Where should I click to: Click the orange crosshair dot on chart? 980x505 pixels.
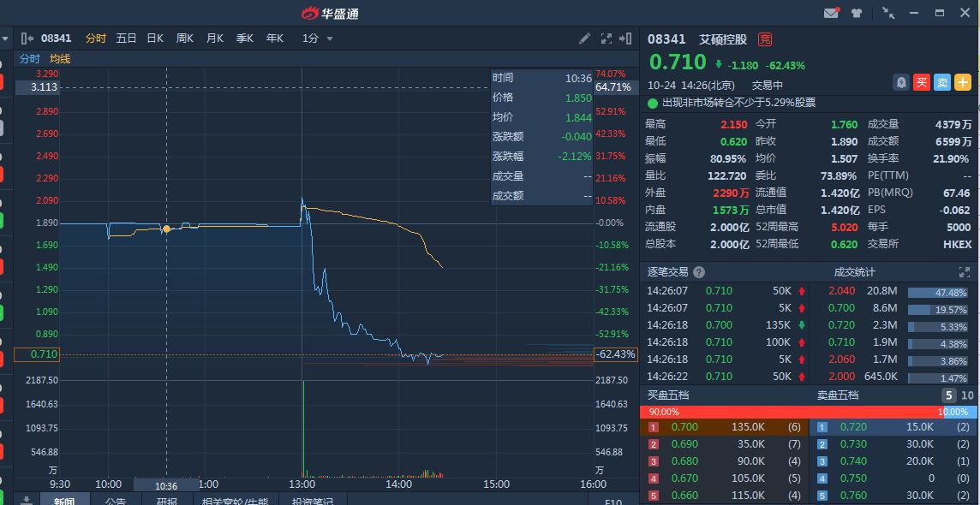pyautogui.click(x=166, y=229)
